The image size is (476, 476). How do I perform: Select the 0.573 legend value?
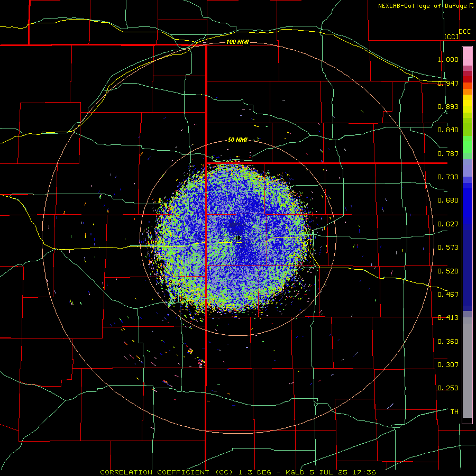click(x=448, y=248)
